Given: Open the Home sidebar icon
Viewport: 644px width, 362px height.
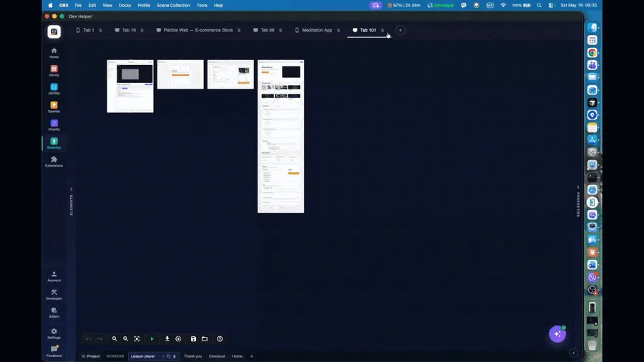Looking at the screenshot, I should click(x=54, y=53).
